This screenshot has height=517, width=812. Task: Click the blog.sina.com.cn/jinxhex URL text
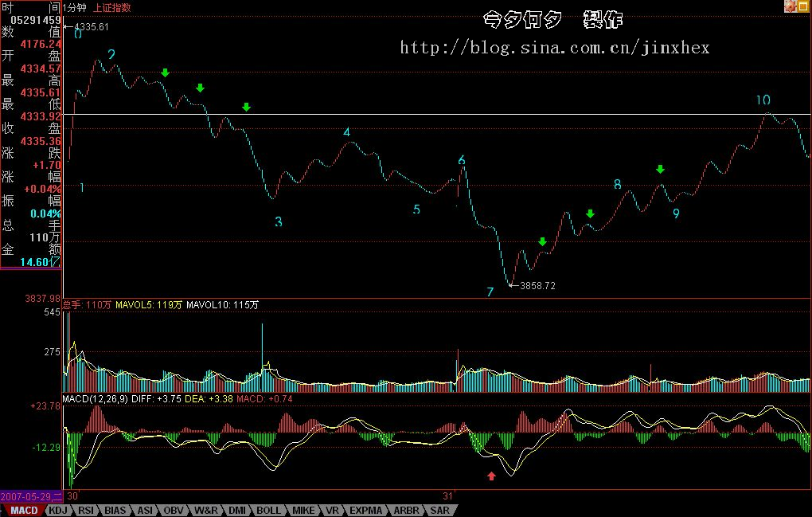pos(554,48)
